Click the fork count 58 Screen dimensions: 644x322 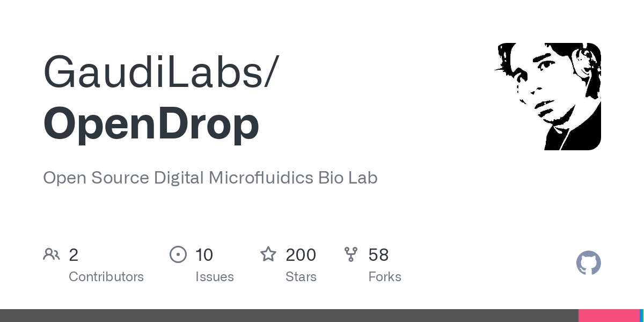tap(378, 254)
